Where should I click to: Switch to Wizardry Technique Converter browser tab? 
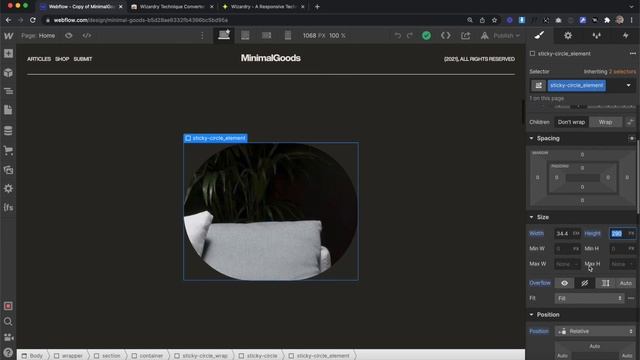(172, 7)
